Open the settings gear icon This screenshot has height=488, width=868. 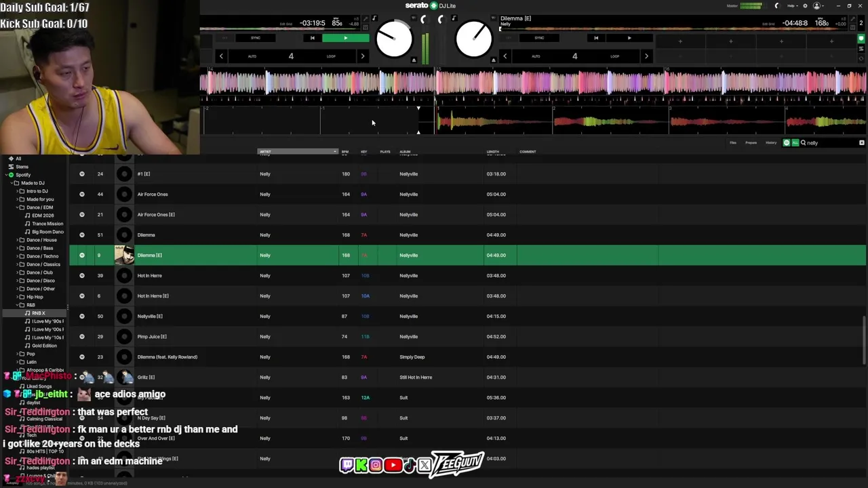pyautogui.click(x=805, y=5)
